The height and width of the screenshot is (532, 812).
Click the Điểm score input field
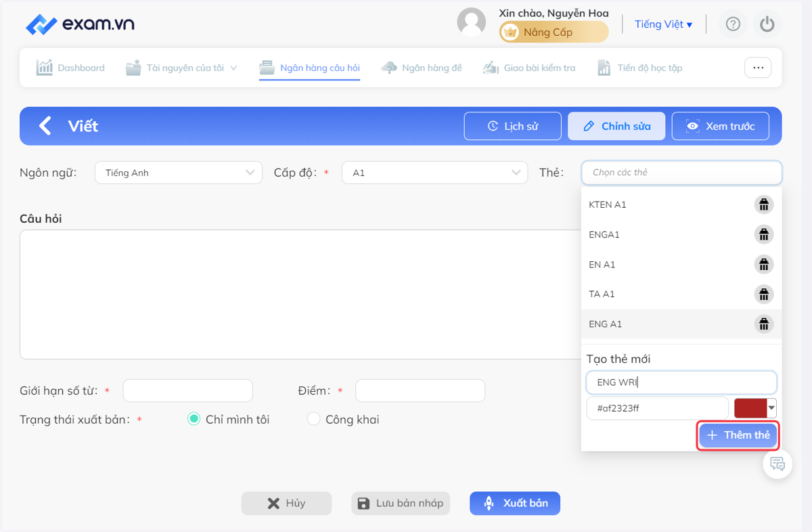coord(420,391)
